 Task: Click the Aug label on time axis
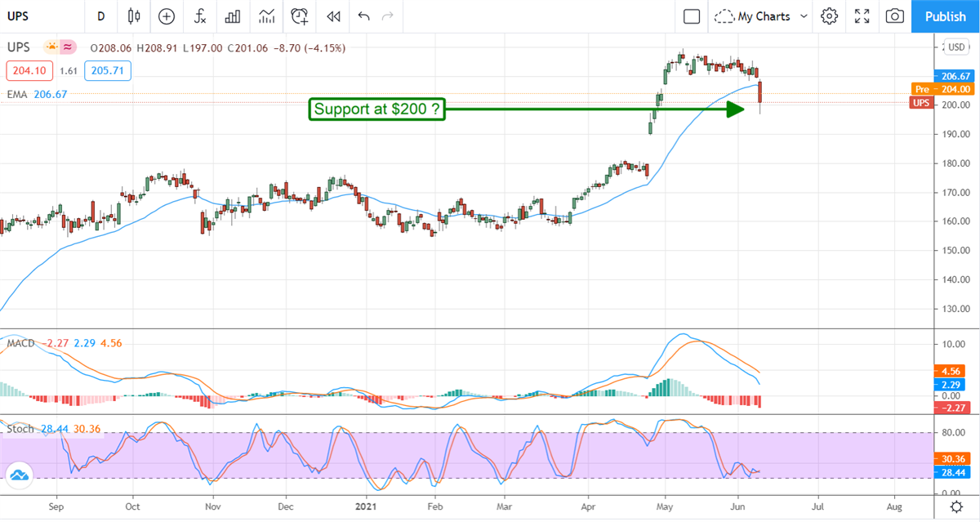coord(894,507)
